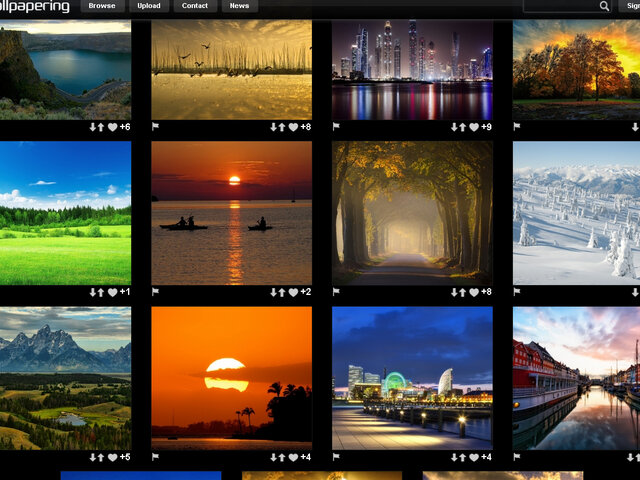Downvote the golden reeds and birds wallpaper
This screenshot has height=480, width=640.
[x=273, y=127]
